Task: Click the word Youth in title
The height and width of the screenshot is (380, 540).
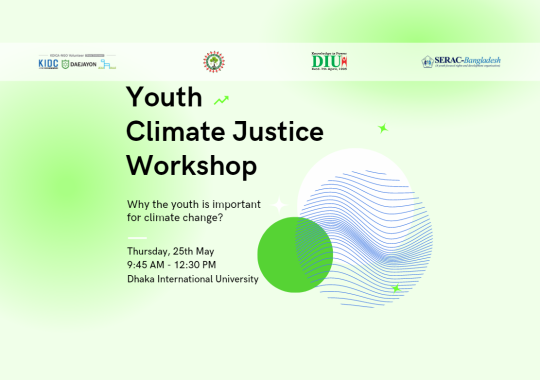Action: (164, 97)
